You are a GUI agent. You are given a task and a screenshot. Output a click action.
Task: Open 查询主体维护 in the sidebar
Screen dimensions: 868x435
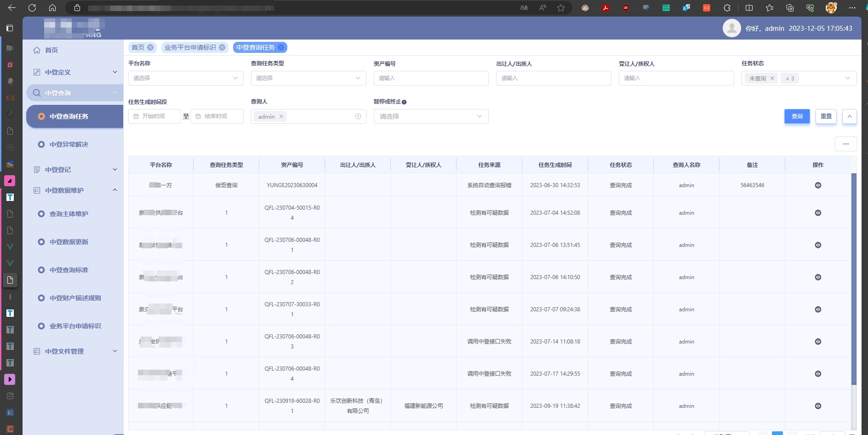pyautogui.click(x=69, y=214)
